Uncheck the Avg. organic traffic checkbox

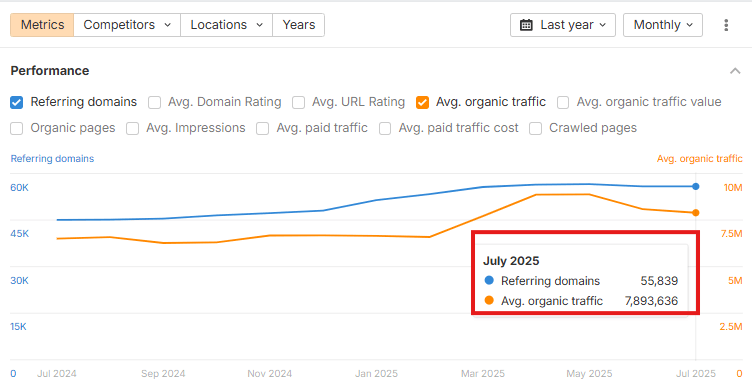pos(422,102)
